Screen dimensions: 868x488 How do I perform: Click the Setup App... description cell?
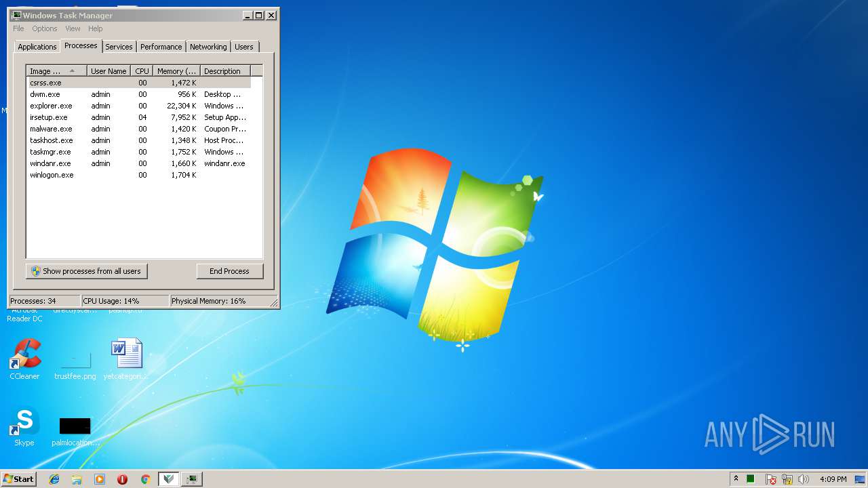click(x=225, y=117)
